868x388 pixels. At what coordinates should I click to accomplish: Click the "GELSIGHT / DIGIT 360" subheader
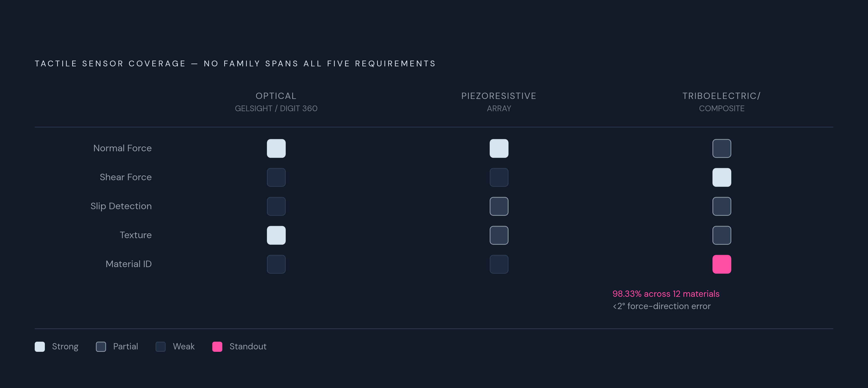tap(276, 109)
